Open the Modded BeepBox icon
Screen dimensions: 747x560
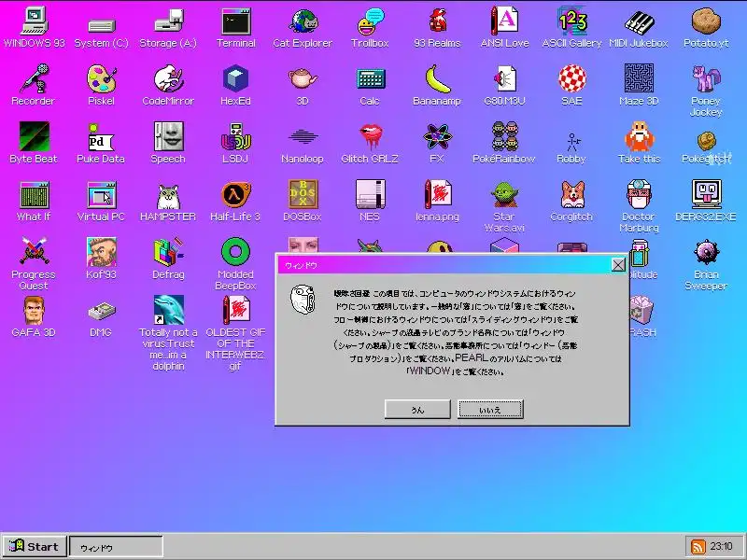coord(236,251)
